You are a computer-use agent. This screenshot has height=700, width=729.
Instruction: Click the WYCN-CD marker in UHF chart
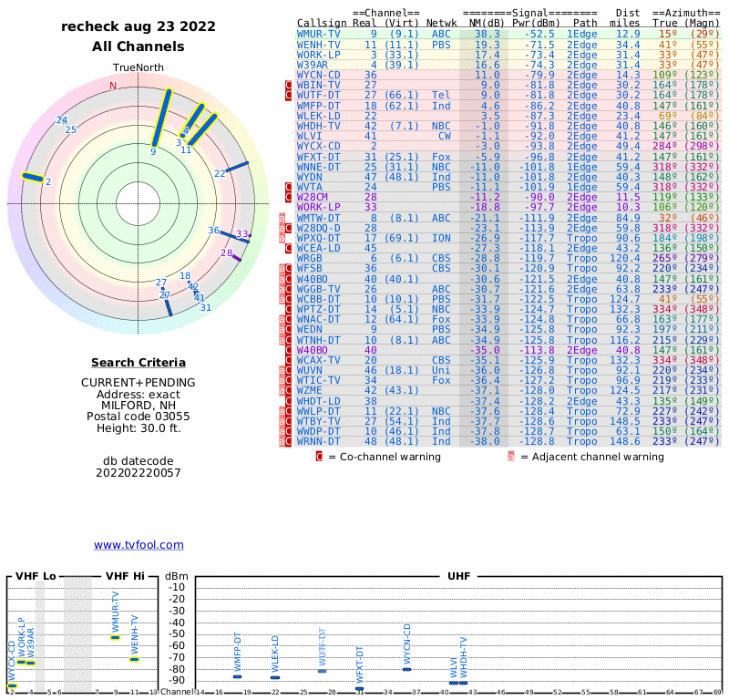click(406, 669)
